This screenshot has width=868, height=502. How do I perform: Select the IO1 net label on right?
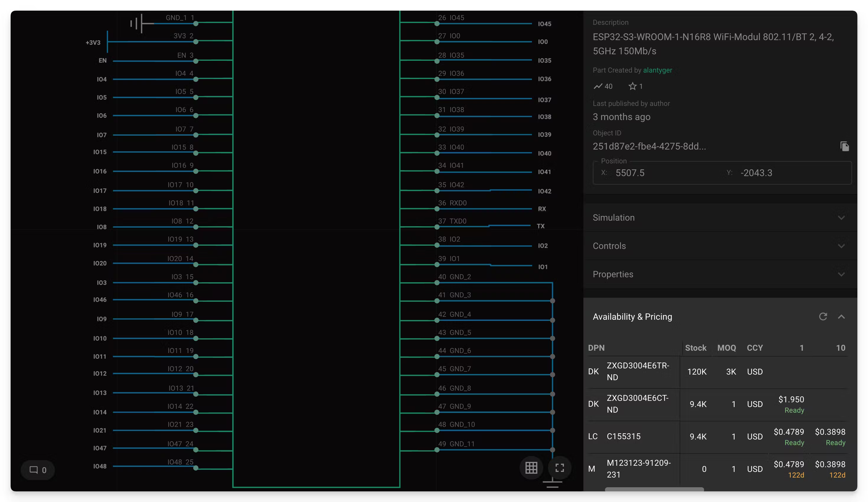[543, 267]
